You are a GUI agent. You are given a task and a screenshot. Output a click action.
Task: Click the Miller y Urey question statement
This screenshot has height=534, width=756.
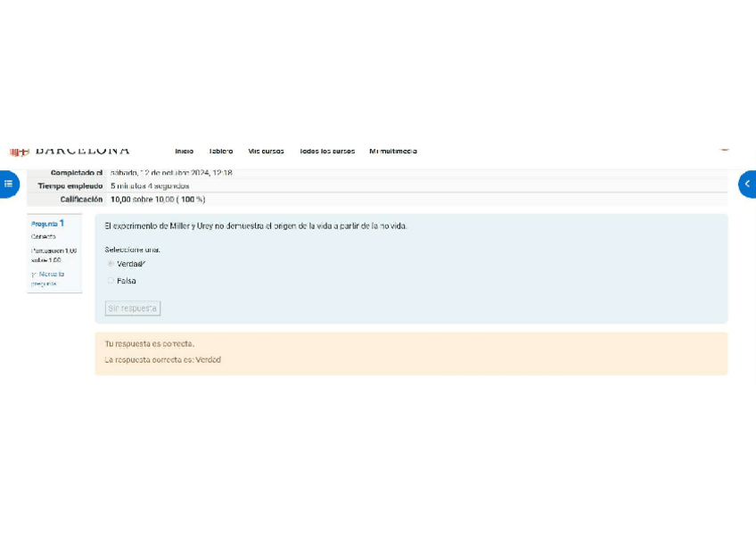pos(256,226)
